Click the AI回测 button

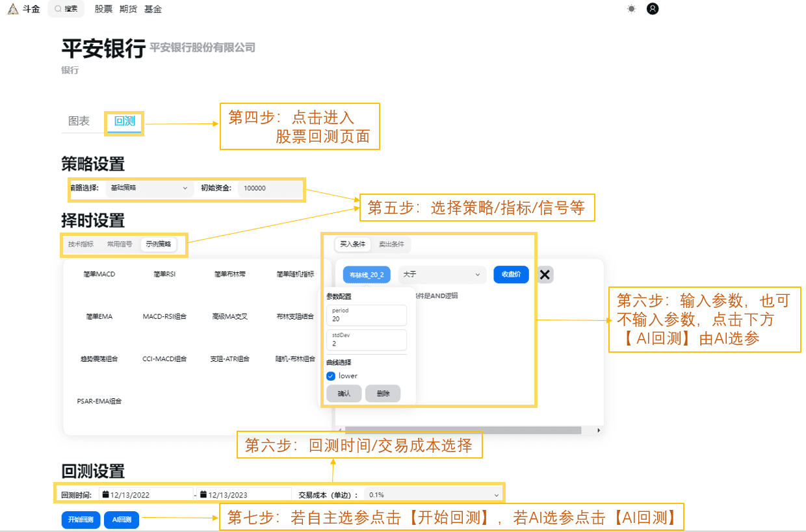tap(122, 520)
